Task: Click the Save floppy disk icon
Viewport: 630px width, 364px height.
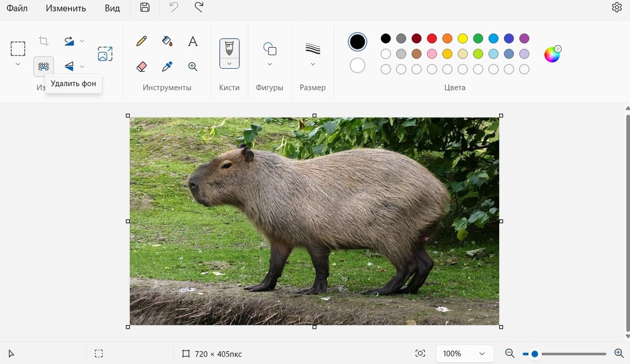Action: click(x=145, y=7)
